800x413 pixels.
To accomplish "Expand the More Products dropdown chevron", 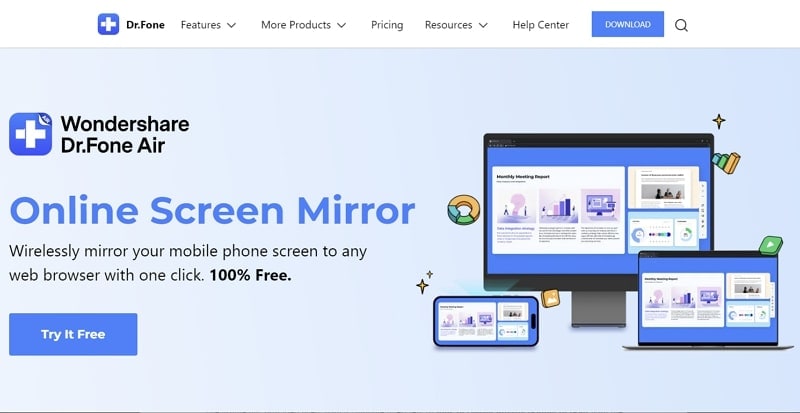I will point(342,25).
